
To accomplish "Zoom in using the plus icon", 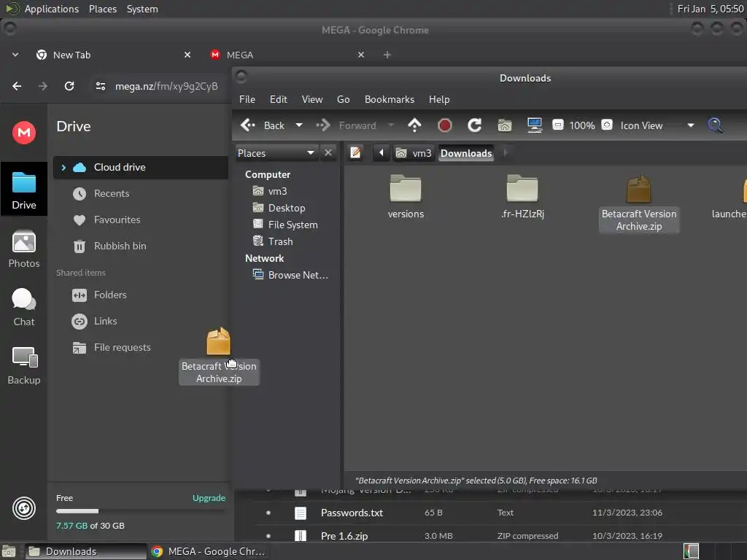I will coord(607,125).
